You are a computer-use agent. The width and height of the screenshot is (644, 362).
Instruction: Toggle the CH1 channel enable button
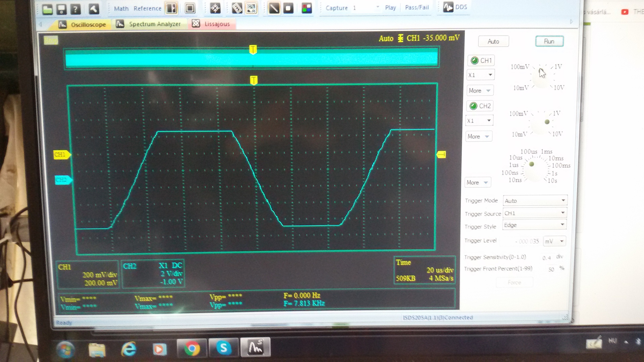point(481,61)
